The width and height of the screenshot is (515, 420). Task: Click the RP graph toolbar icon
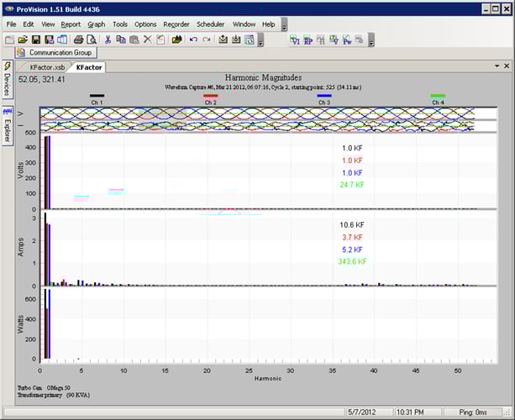click(307, 39)
